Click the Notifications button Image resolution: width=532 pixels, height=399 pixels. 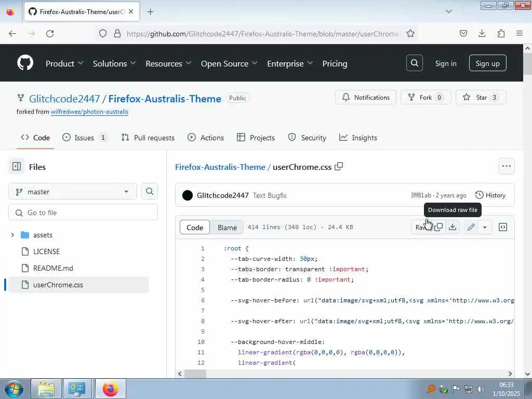(x=365, y=97)
